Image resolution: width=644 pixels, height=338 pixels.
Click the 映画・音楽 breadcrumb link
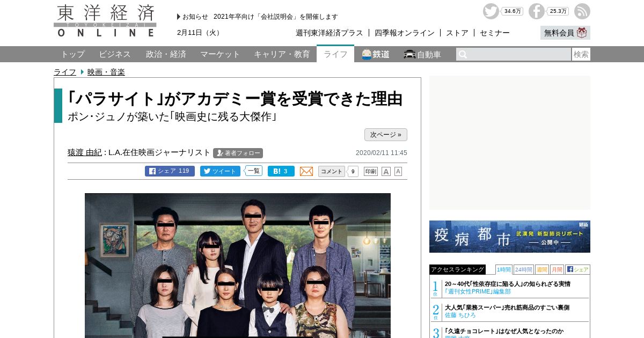(x=106, y=72)
